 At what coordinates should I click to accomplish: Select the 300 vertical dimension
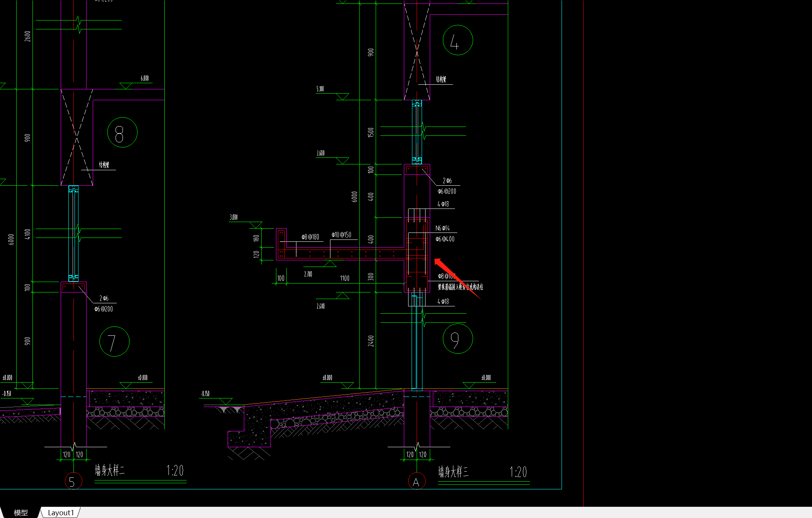(x=371, y=277)
